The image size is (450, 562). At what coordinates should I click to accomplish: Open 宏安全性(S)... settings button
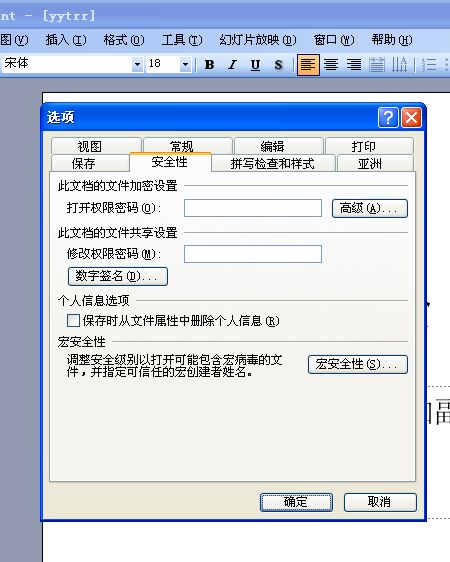(x=358, y=364)
